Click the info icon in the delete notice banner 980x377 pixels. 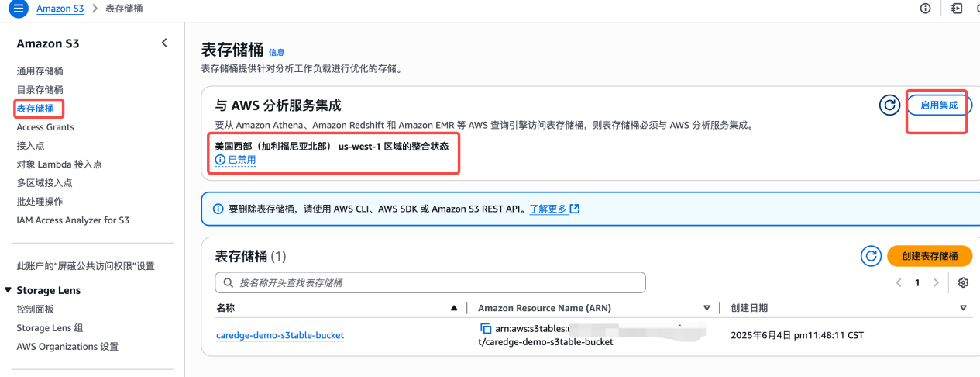tap(218, 209)
